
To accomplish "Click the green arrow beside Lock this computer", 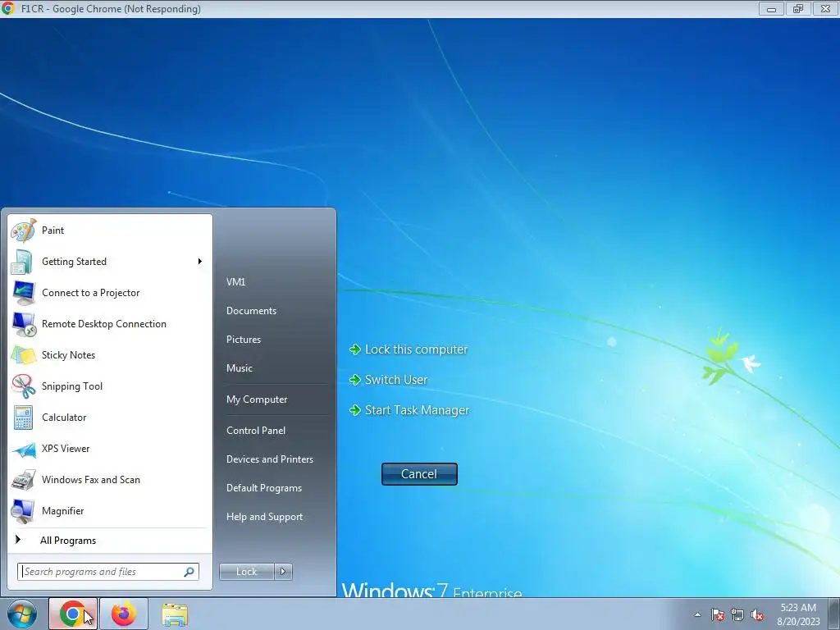I will tap(354, 349).
